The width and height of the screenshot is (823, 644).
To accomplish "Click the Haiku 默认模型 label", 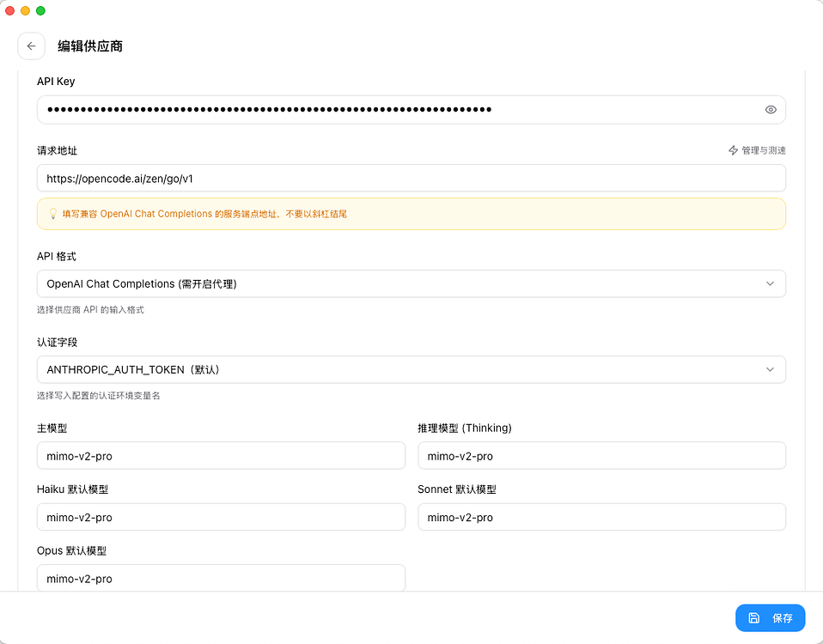I will (x=72, y=489).
